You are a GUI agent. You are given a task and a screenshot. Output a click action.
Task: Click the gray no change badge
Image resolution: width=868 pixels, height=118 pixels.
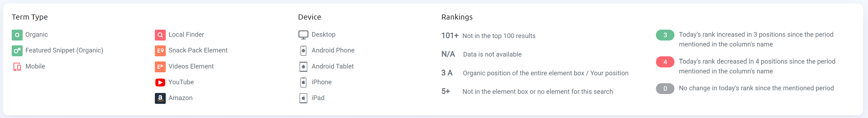[665, 89]
